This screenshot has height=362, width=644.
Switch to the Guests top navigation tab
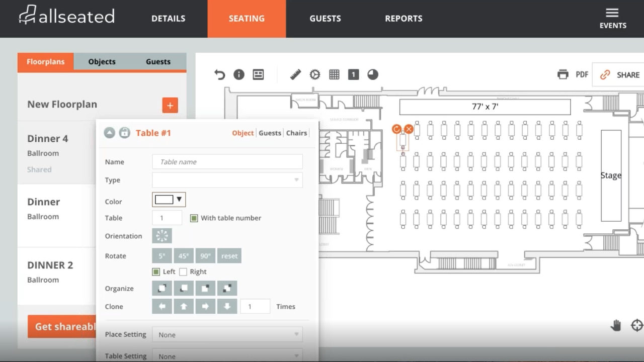tap(325, 19)
